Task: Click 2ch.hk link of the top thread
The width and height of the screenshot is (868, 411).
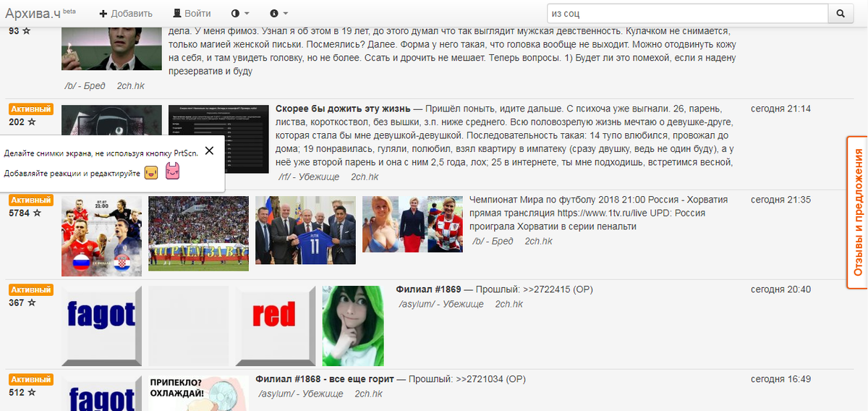Action: (131, 85)
